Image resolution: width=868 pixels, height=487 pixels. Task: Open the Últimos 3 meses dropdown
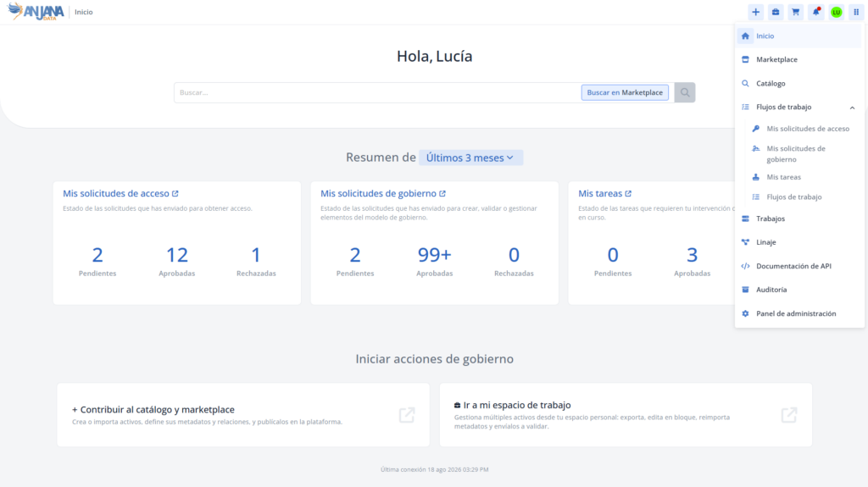click(x=470, y=158)
